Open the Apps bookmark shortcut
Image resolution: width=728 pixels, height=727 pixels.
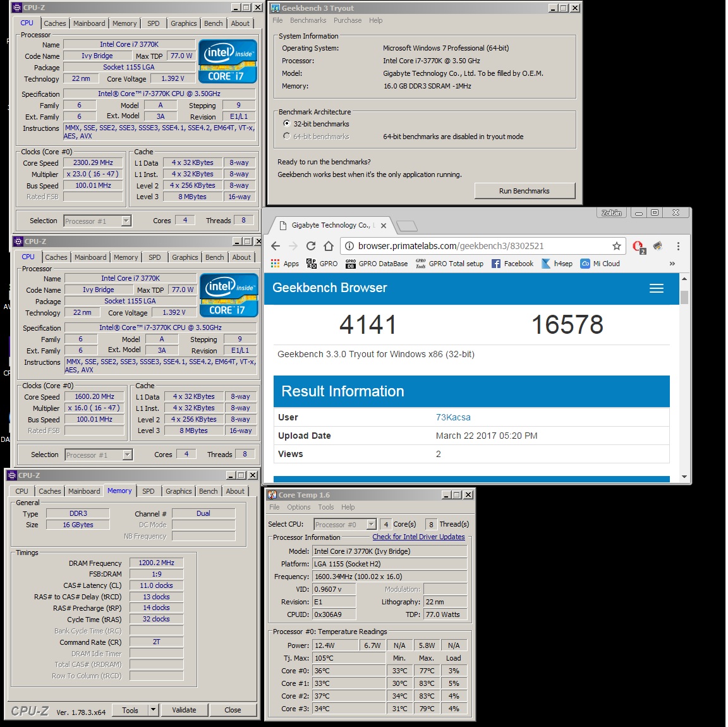(285, 264)
